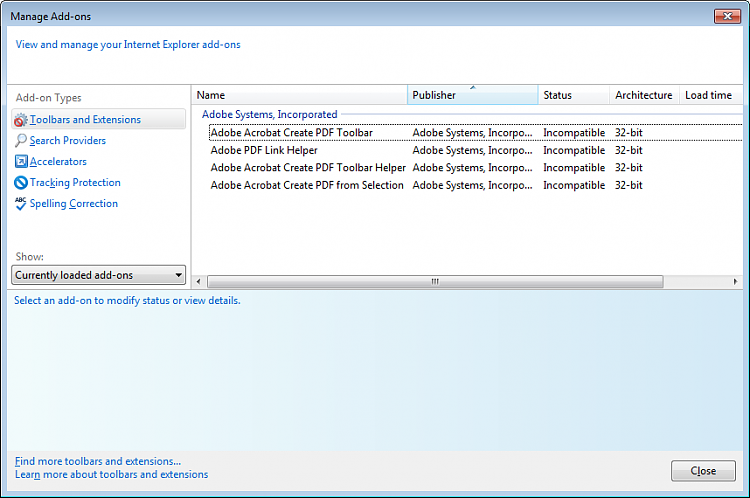Screen dimensions: 750x498
Task: Click the horizontal scrollbar right arrow
Action: click(x=735, y=282)
